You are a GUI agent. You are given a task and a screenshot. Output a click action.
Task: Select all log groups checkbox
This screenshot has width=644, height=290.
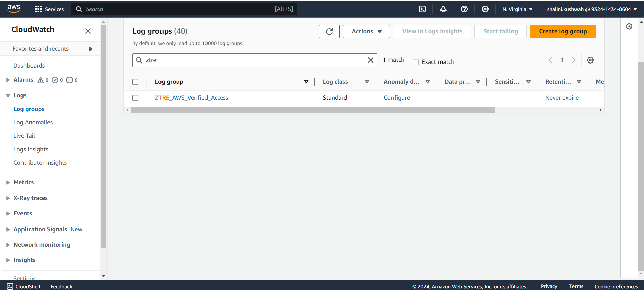click(x=135, y=82)
